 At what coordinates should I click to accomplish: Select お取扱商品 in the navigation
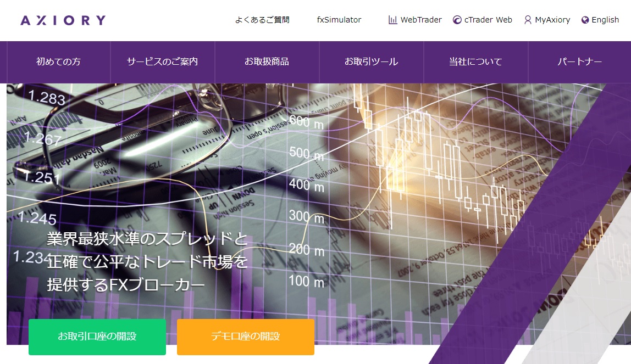coord(267,62)
